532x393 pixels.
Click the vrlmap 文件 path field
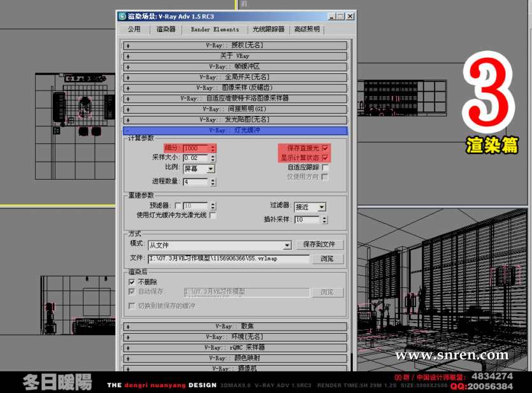coord(229,259)
